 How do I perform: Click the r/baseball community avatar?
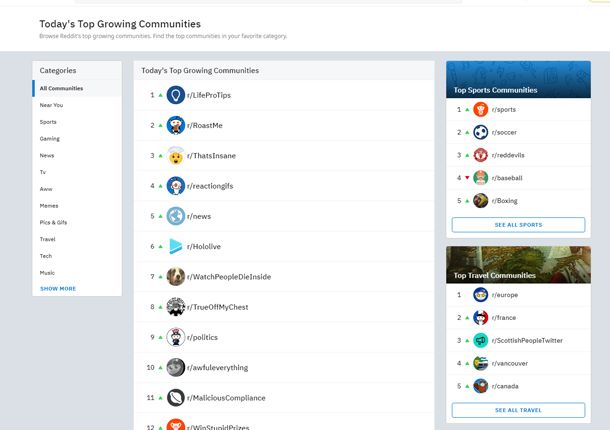pyautogui.click(x=480, y=178)
